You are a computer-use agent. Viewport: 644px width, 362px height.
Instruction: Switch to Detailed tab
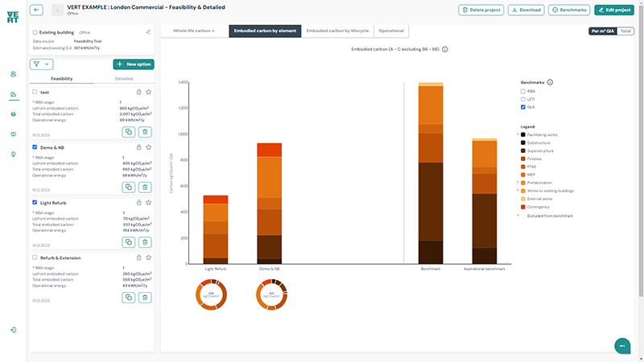point(124,78)
